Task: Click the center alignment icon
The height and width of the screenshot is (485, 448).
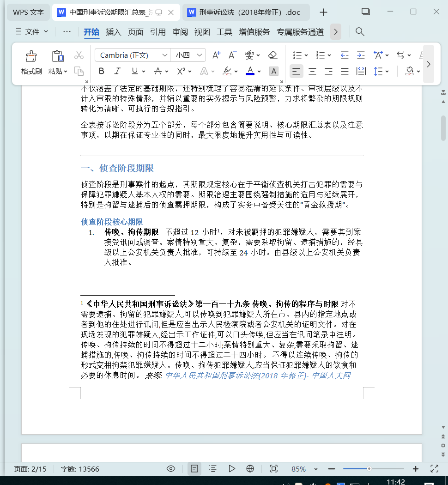Action: click(313, 71)
